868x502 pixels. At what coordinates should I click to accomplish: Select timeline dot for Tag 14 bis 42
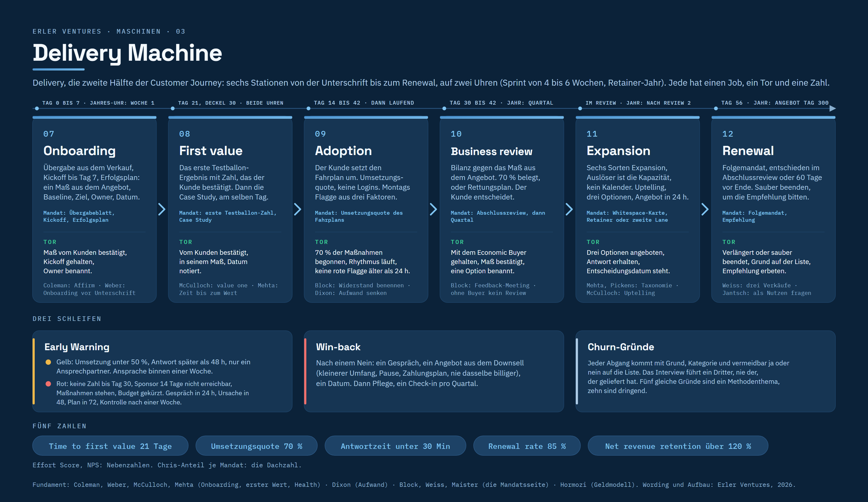[308, 108]
